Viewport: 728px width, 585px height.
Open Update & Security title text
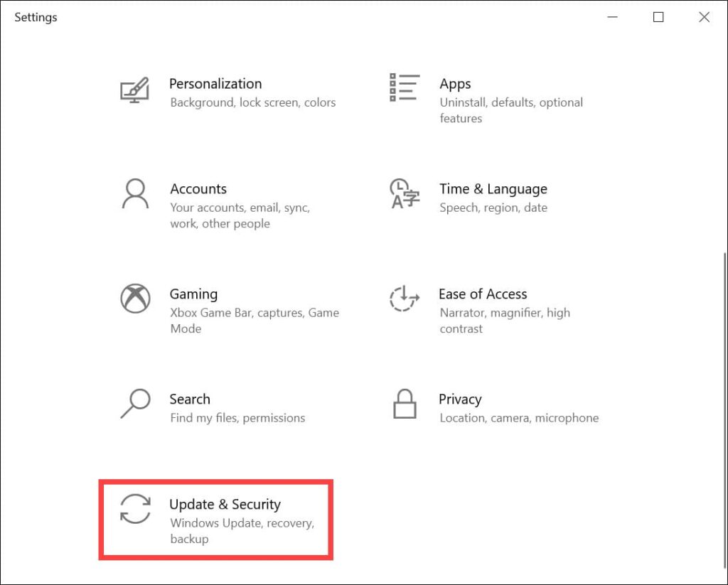click(225, 505)
